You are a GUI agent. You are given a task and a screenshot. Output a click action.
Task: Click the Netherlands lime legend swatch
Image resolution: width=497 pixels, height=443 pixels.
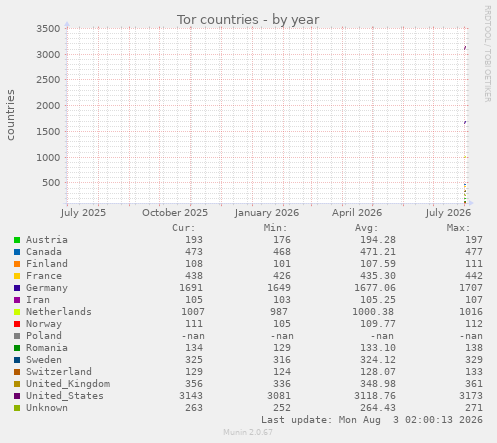click(17, 312)
